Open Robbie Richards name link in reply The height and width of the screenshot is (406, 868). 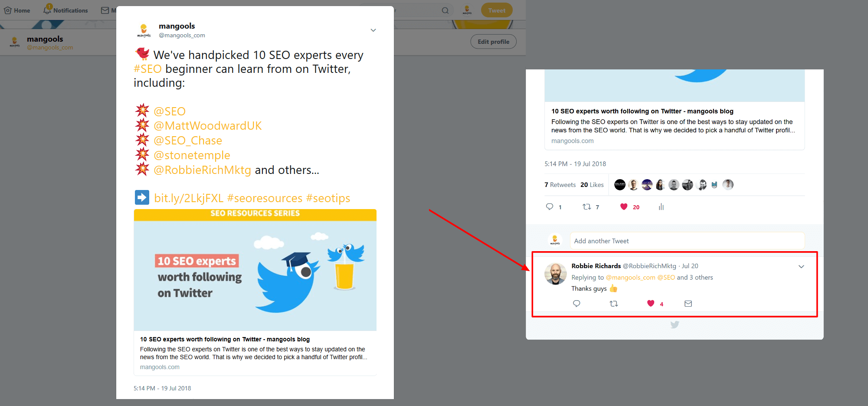[596, 266]
